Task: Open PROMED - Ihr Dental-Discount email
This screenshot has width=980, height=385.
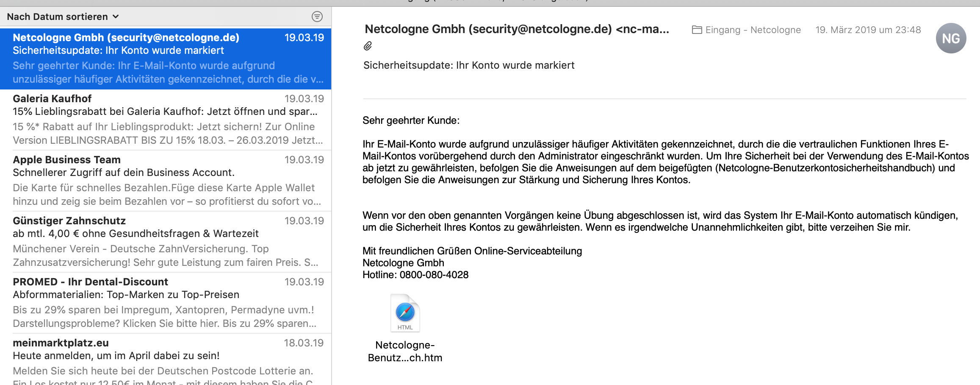Action: tap(166, 303)
